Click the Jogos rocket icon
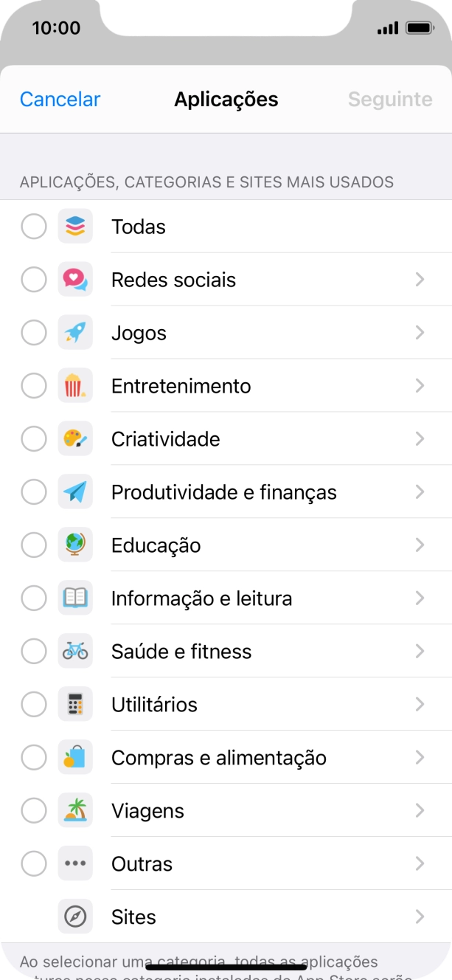The height and width of the screenshot is (980, 452). coord(75,333)
